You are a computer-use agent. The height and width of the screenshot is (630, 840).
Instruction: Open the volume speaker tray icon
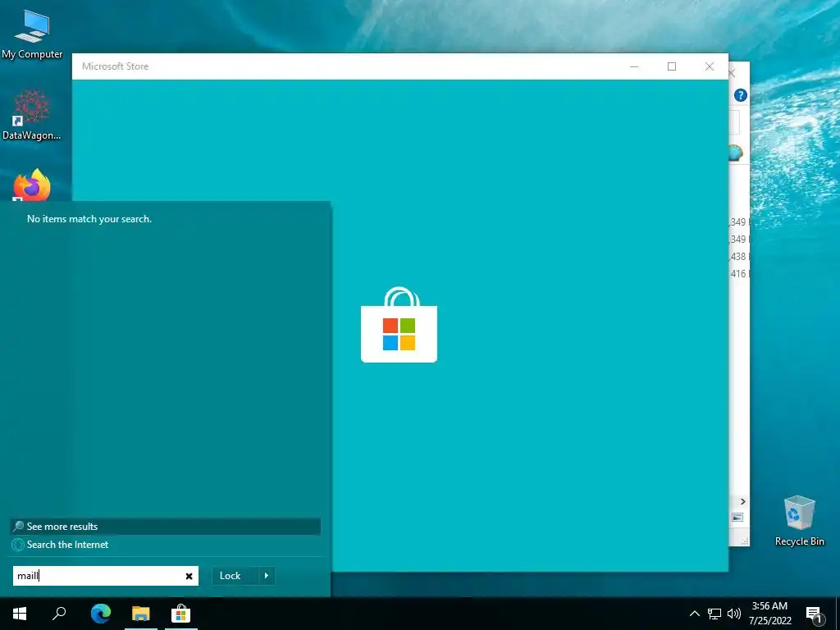734,614
